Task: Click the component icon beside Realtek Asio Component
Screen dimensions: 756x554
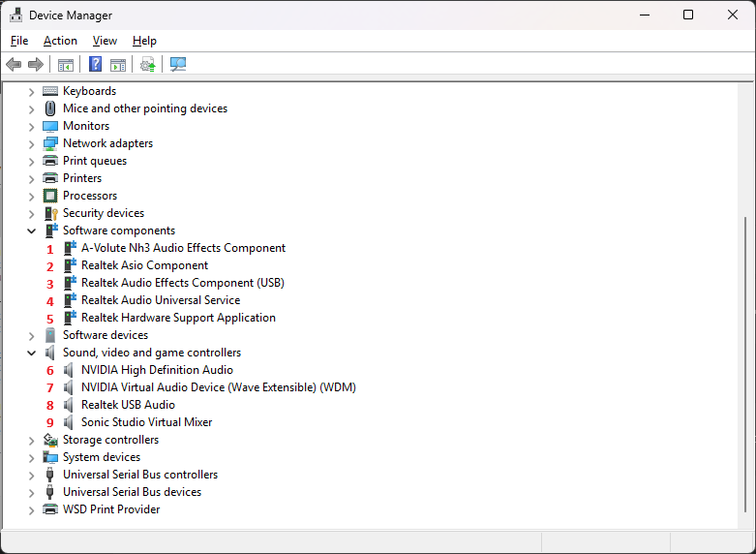Action: tap(70, 265)
